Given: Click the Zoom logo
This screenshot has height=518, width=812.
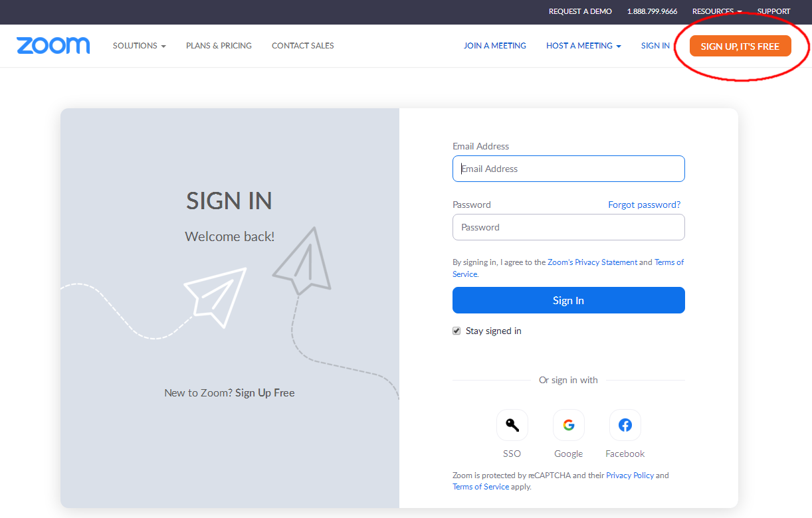Looking at the screenshot, I should click(53, 46).
